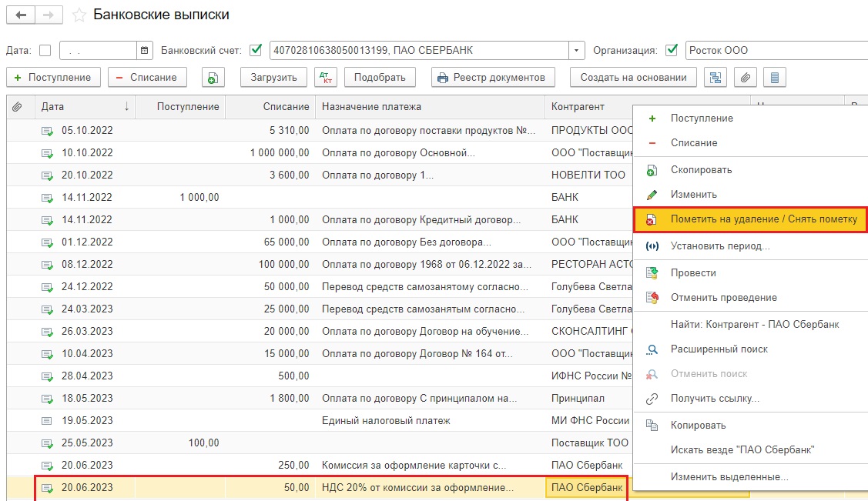Select Найти: Контрагент - ПАО Сбербанк
868x501 pixels.
751,325
